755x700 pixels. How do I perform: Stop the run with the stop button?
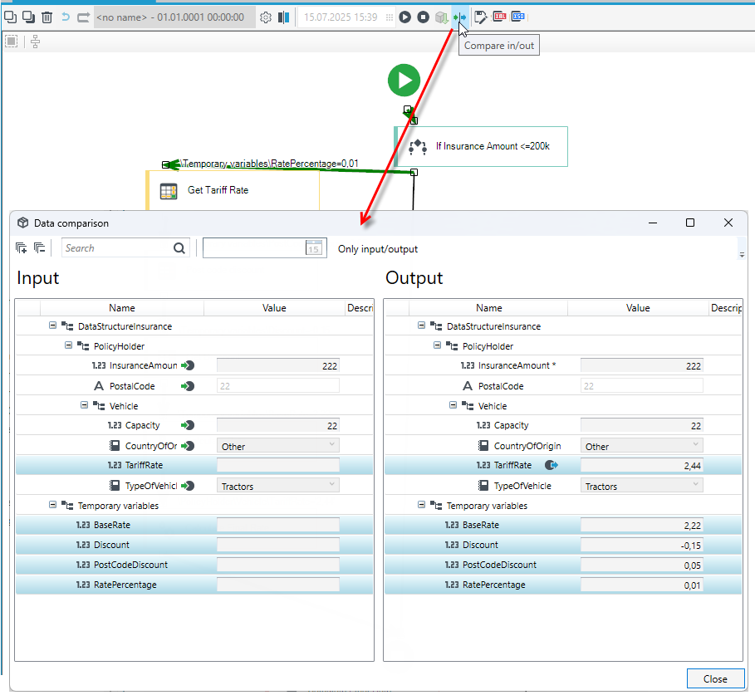coord(423,17)
